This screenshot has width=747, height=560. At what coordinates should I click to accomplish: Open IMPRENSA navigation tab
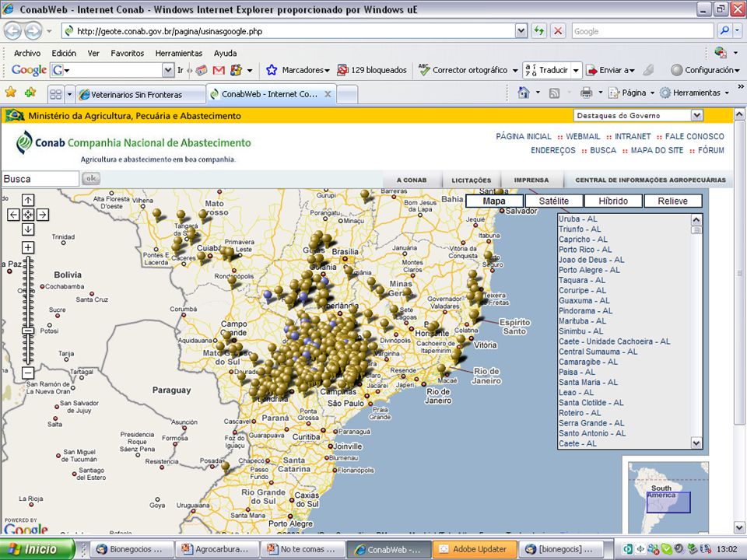point(531,180)
